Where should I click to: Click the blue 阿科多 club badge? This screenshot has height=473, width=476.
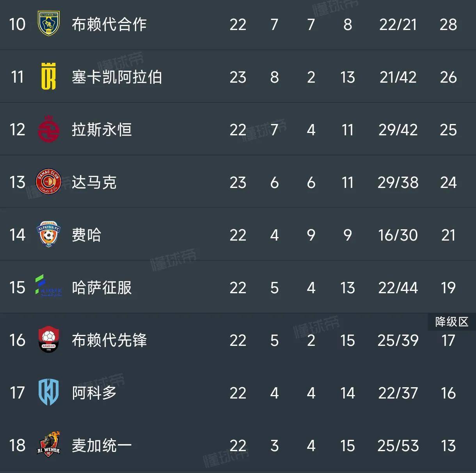click(x=48, y=393)
